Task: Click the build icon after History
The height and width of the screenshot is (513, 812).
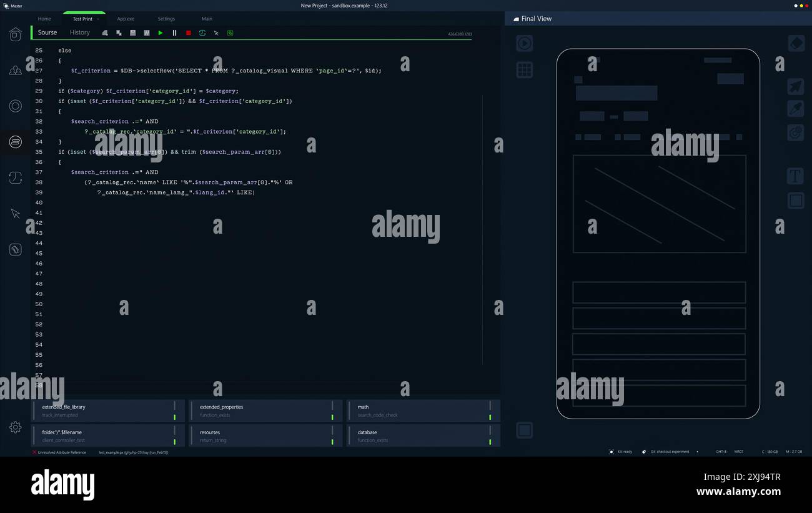Action: pos(105,32)
